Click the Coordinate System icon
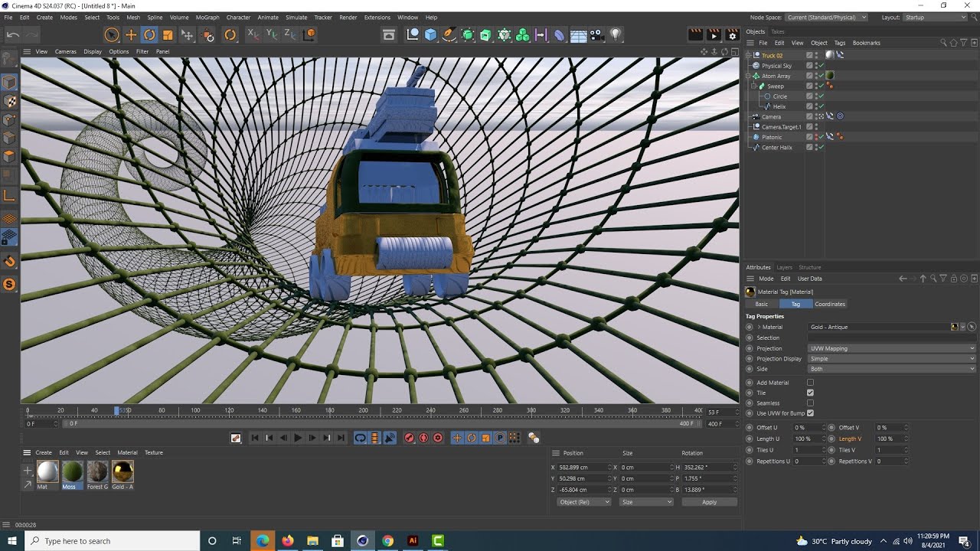 click(309, 34)
